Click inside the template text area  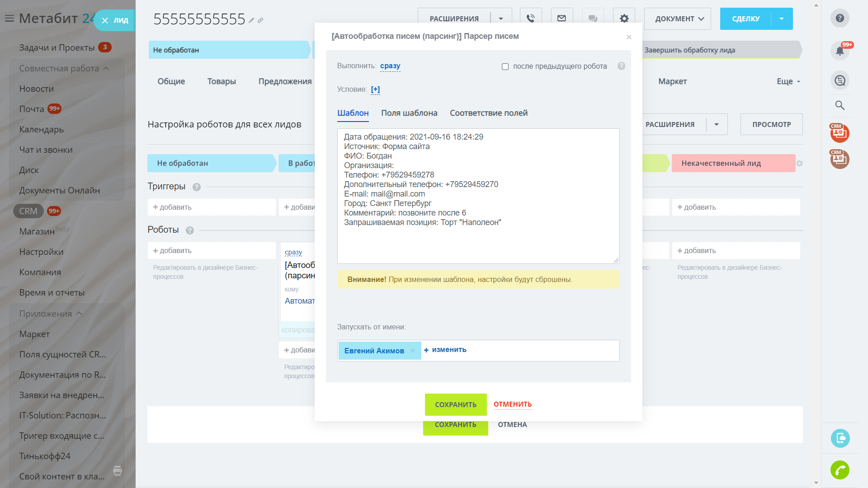point(478,244)
